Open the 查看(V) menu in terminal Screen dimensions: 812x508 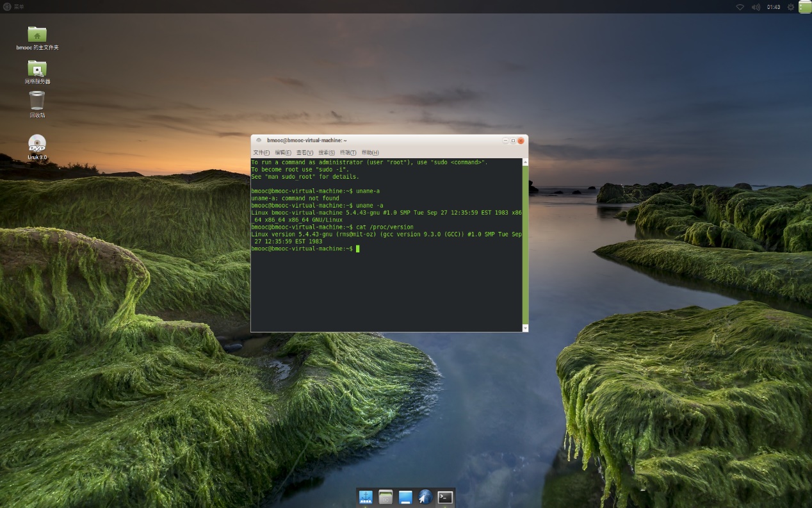[305, 152]
